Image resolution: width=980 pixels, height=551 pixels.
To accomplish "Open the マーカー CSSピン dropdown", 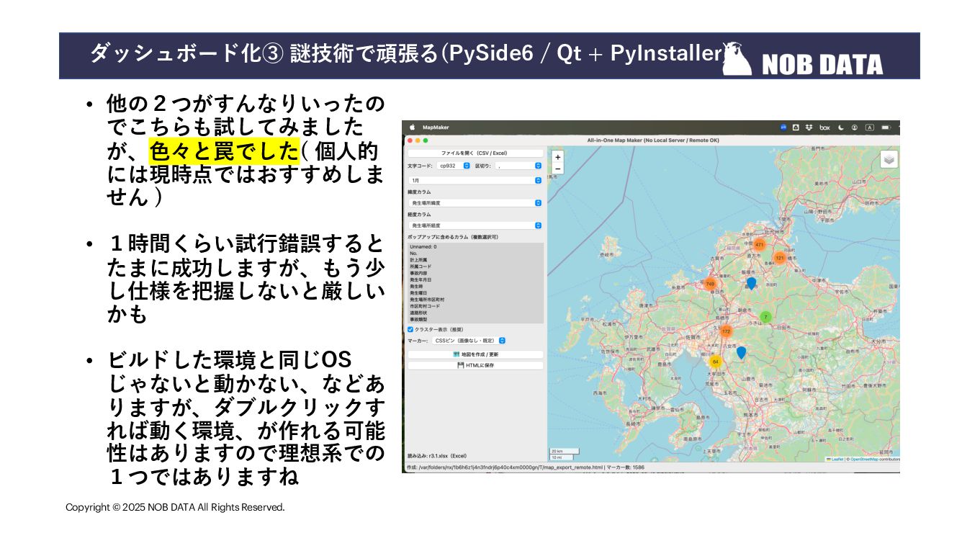I will [468, 341].
